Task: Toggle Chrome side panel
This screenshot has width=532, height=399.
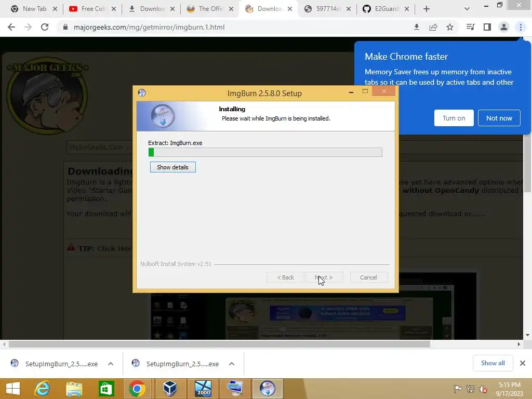Action: (487, 27)
